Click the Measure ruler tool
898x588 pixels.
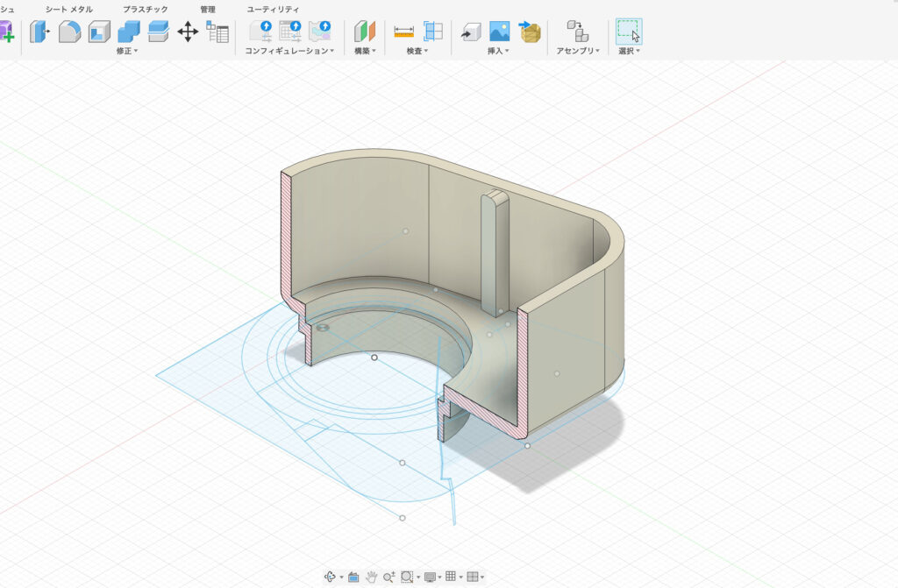tap(403, 32)
